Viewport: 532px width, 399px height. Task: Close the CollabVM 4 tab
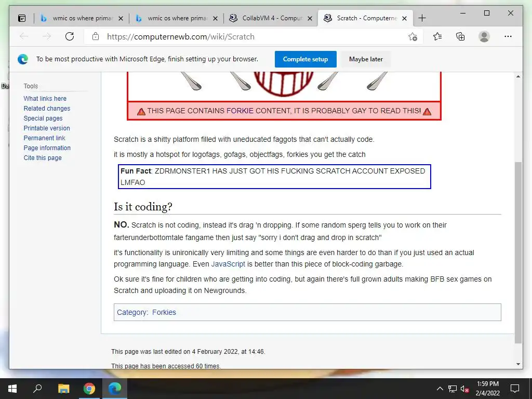(310, 18)
